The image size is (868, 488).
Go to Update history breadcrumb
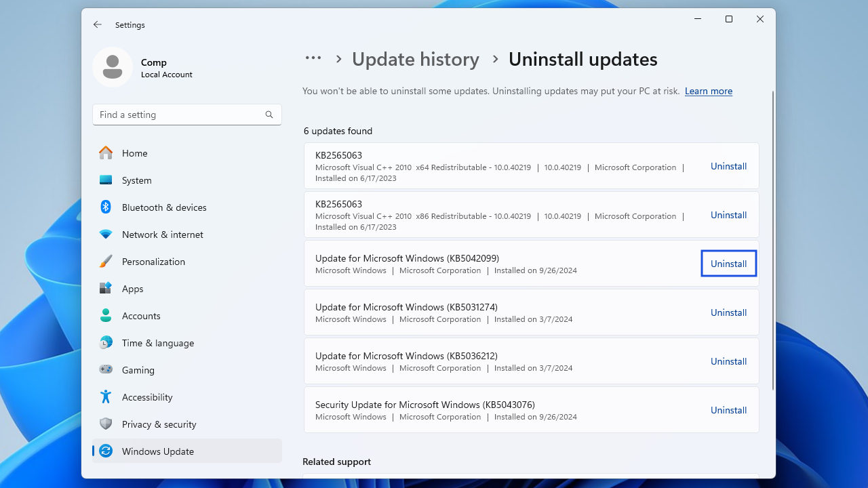[416, 60]
